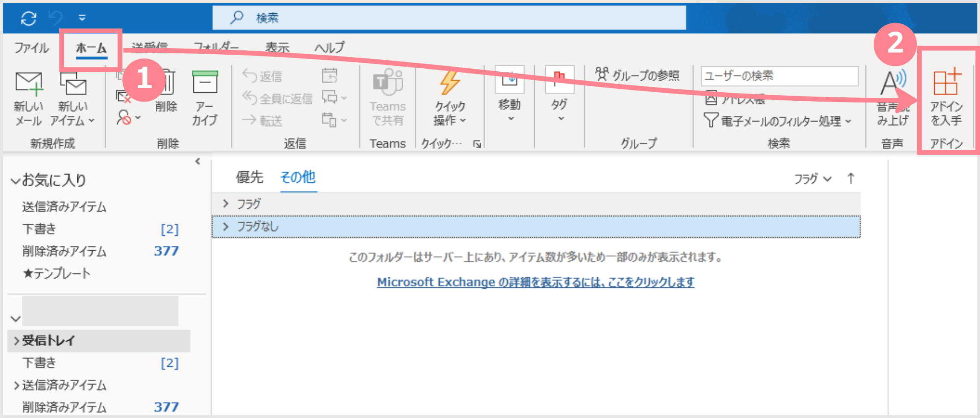
Task: Expand the フラグなし message group
Action: [x=226, y=226]
